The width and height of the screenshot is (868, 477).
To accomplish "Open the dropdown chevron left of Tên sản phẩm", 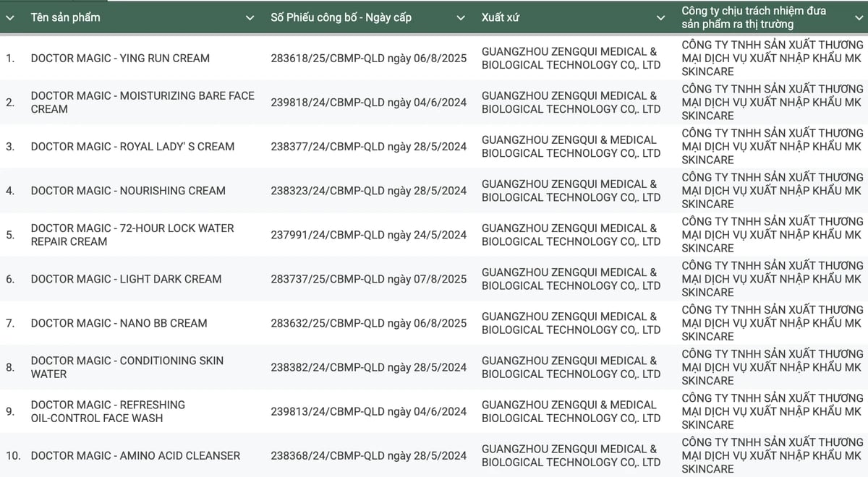I will [x=10, y=17].
